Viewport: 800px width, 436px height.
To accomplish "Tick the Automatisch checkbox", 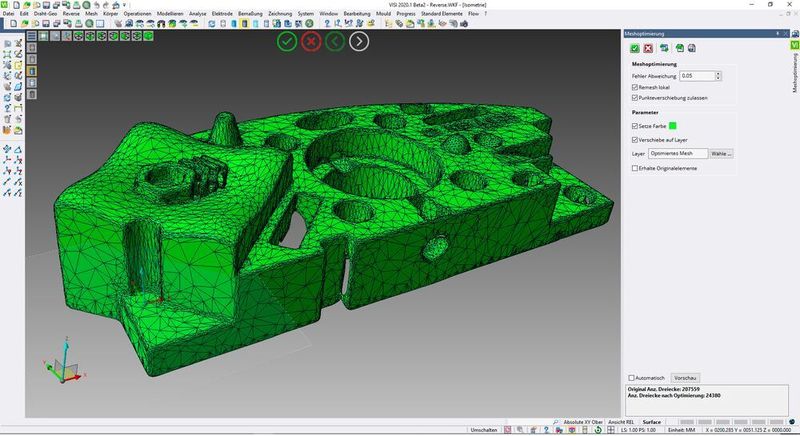I will tap(631, 378).
